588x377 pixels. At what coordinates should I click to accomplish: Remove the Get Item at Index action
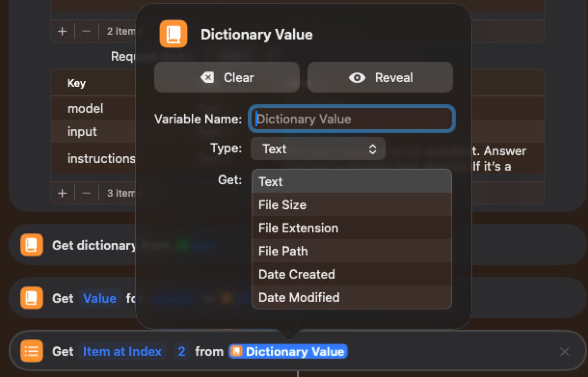[564, 352]
